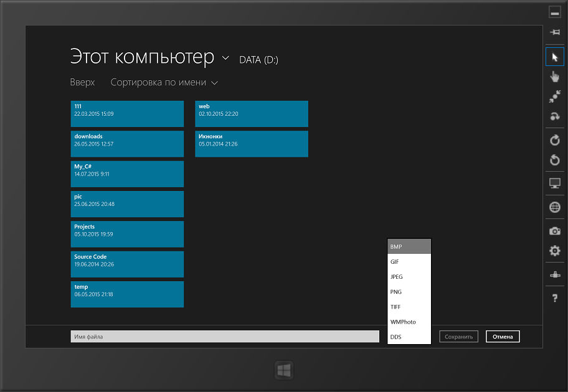Open the downloads folder tile
568x392 pixels.
(127, 144)
